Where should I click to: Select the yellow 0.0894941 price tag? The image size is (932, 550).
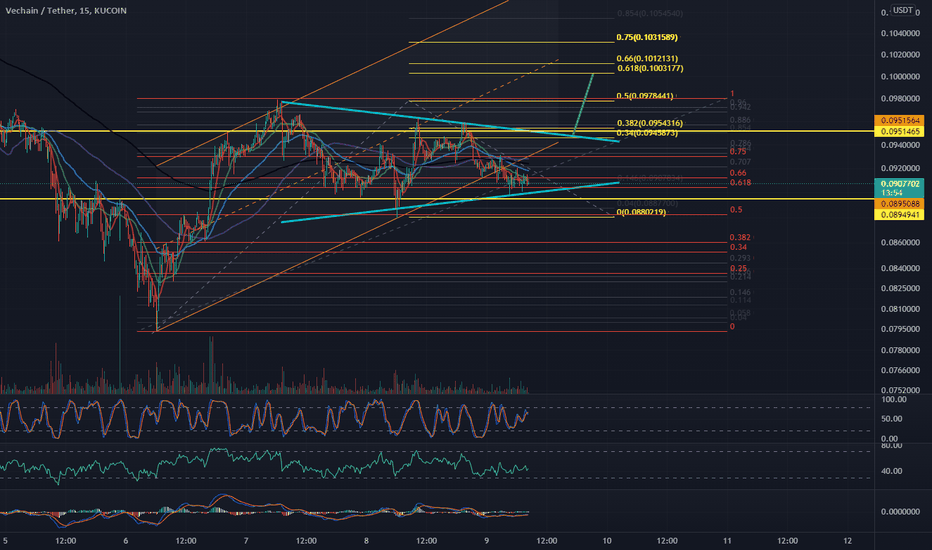pos(899,215)
